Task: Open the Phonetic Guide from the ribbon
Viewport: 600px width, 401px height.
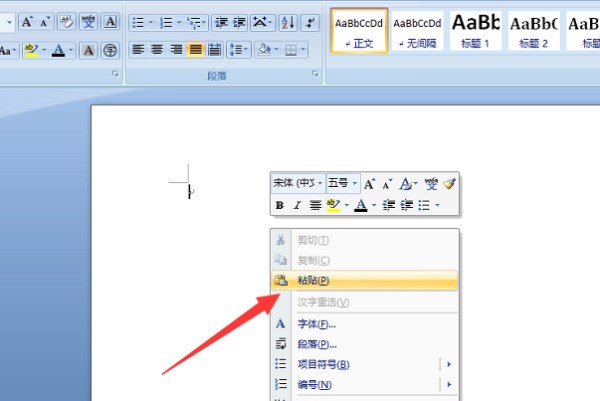Action: pos(88,22)
